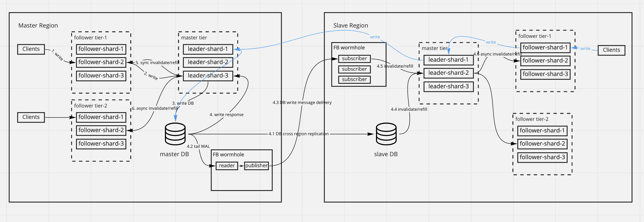The image size is (644, 222).
Task: Select leader-shard-3 in Slave Region master tier
Action: pyautogui.click(x=448, y=87)
